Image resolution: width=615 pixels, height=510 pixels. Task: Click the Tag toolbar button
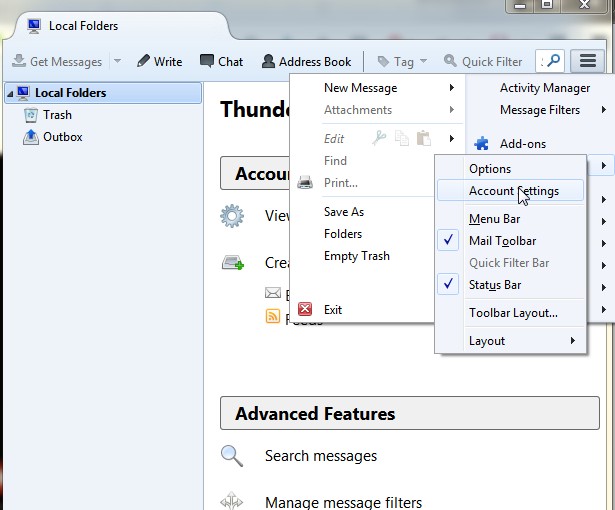coord(395,62)
